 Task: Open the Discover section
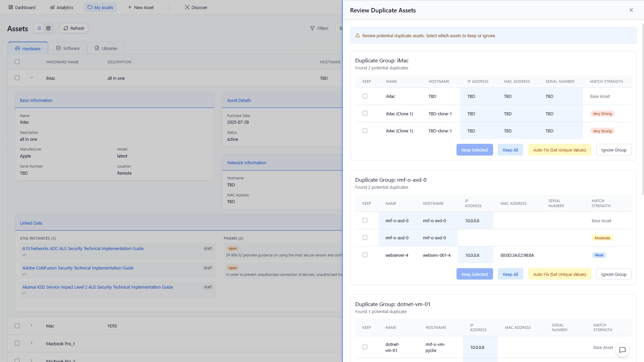(x=196, y=7)
